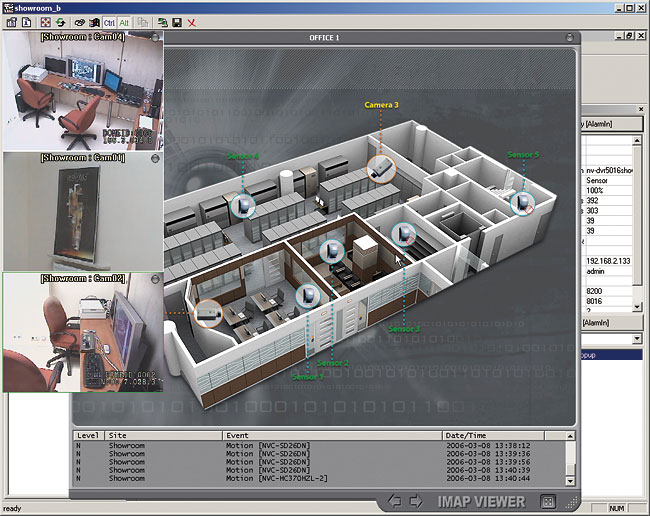Select the NVC-HC370HZL-2 motion event row
Image resolution: width=650 pixels, height=516 pixels.
pyautogui.click(x=319, y=479)
